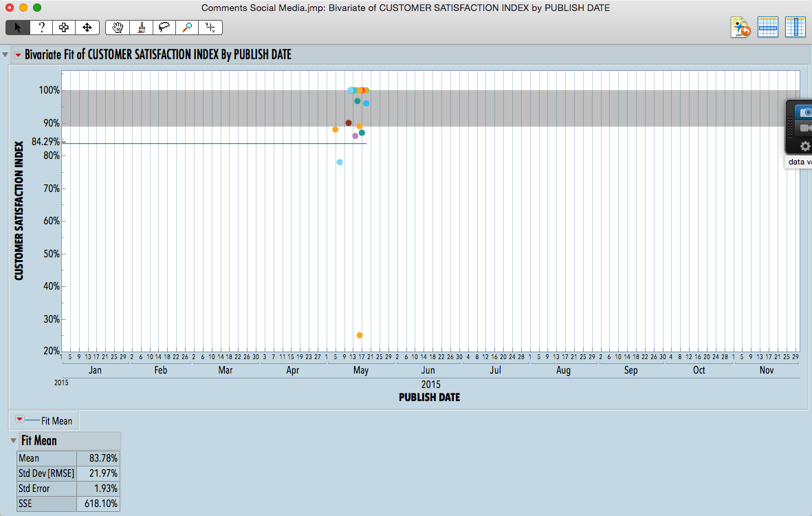Select the Grabber hand tool

[117, 28]
